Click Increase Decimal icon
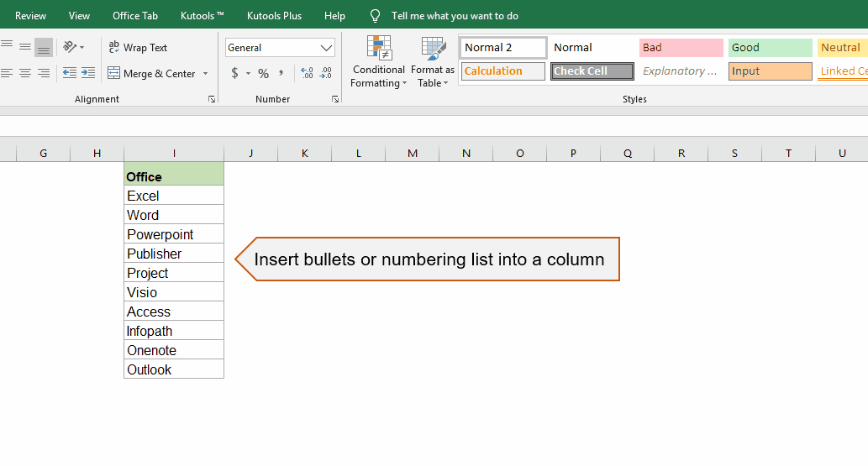868x466 pixels. pyautogui.click(x=307, y=74)
